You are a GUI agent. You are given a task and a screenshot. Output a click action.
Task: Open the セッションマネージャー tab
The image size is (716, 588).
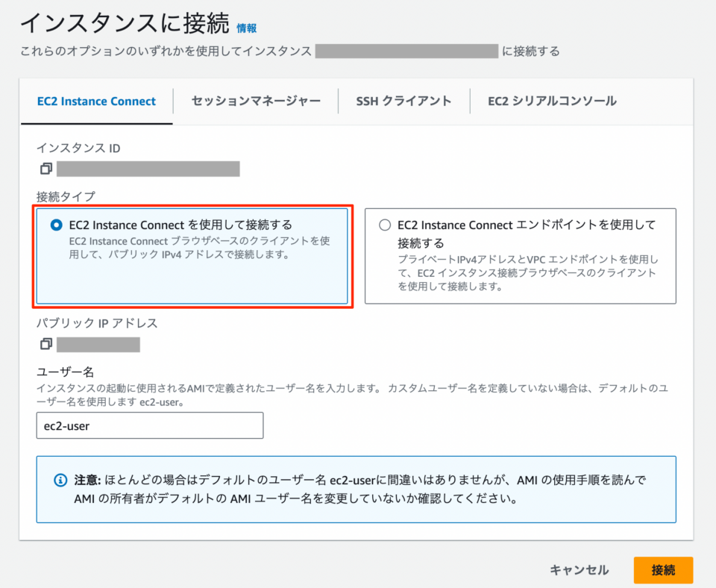pos(256,101)
